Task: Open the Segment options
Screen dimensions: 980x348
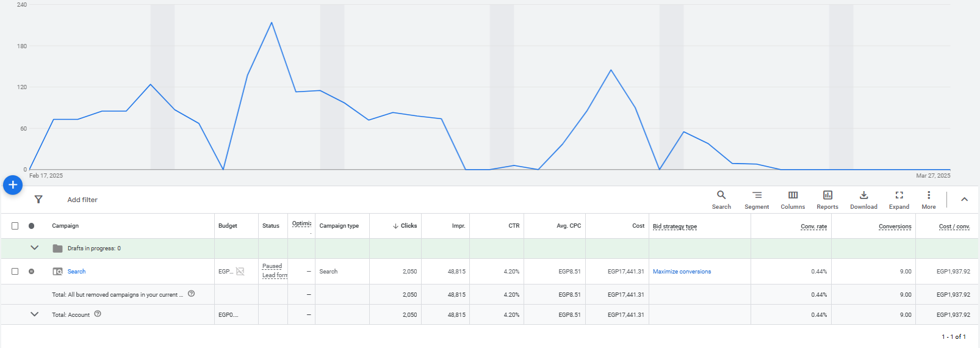Action: point(757,200)
